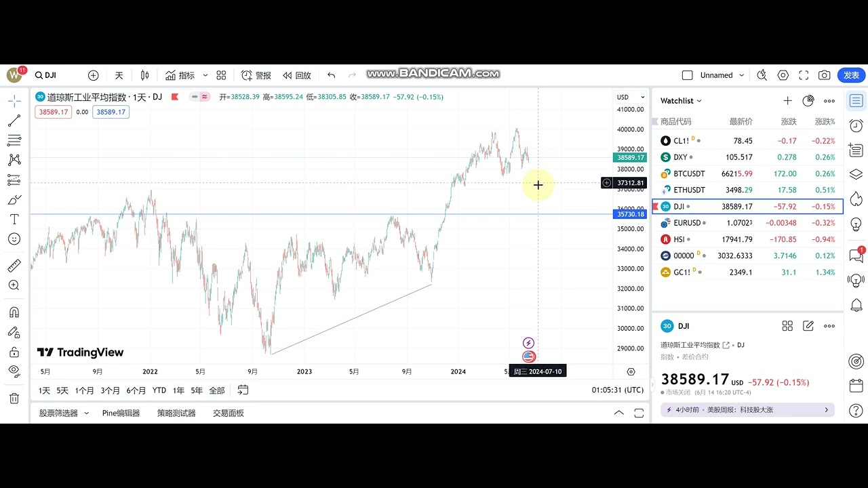The width and height of the screenshot is (868, 488).
Task: Open chart settings hexagon icon
Action: (x=783, y=75)
